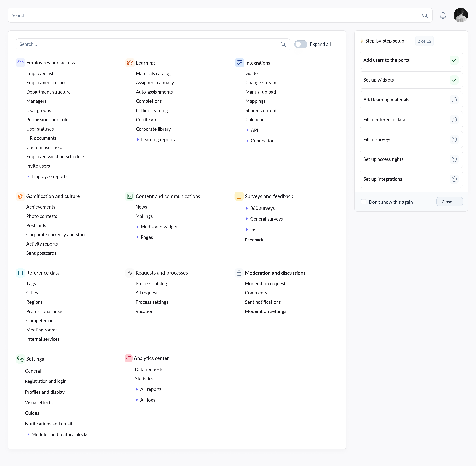Click the lightbulb icon next to Step-by-step setup

click(x=362, y=41)
